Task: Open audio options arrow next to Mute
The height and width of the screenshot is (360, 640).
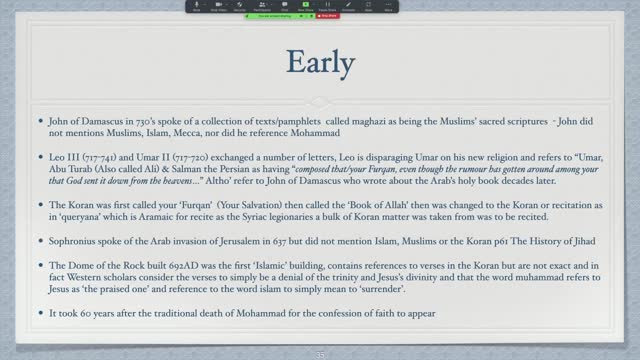Action: click(x=204, y=4)
